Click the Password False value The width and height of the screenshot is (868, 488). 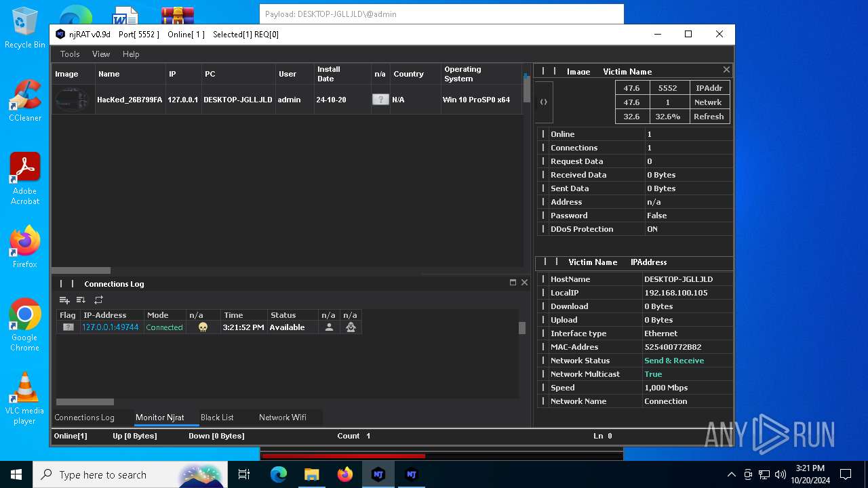[656, 216]
